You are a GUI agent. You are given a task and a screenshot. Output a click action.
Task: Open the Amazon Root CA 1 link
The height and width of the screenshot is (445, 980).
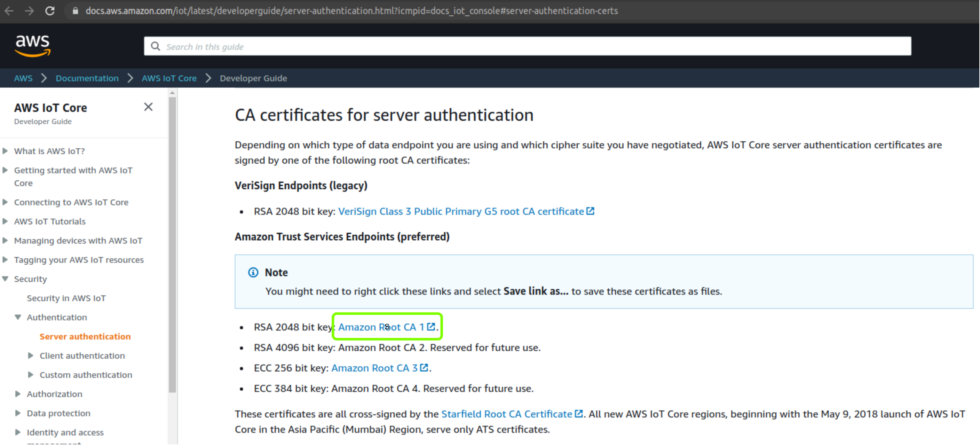(x=381, y=327)
